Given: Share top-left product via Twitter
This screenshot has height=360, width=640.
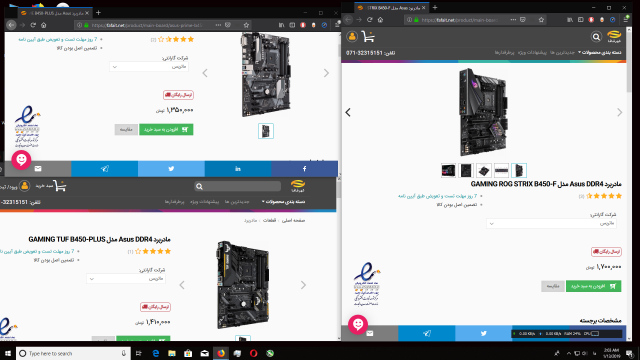Looking at the screenshot, I should [171, 169].
